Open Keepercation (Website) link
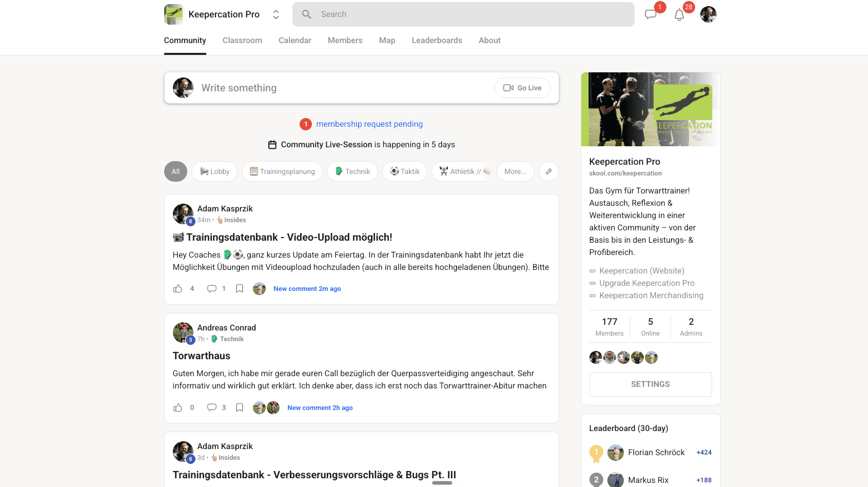 pyautogui.click(x=642, y=271)
